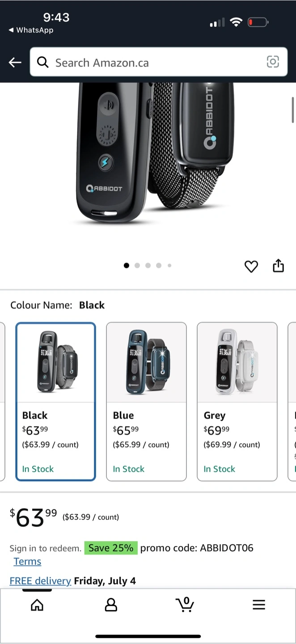
Task: Select the Blue colour option
Action: (146, 402)
